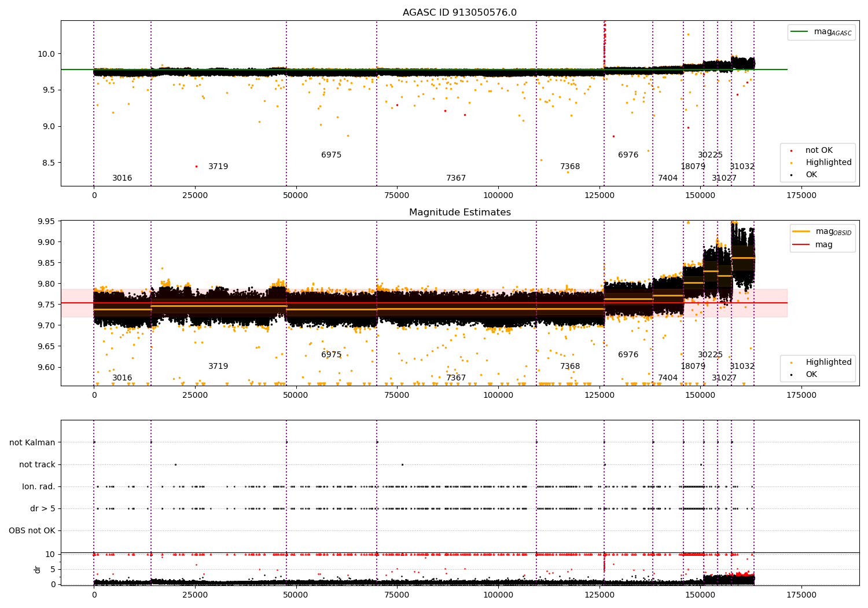Click obsid label 7368 in the AGASC ID plot

[570, 167]
